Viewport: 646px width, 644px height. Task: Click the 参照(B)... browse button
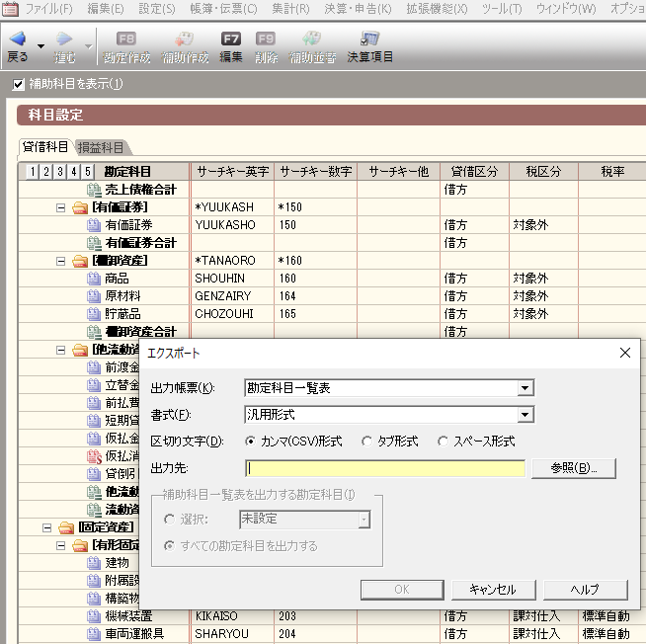pos(574,468)
